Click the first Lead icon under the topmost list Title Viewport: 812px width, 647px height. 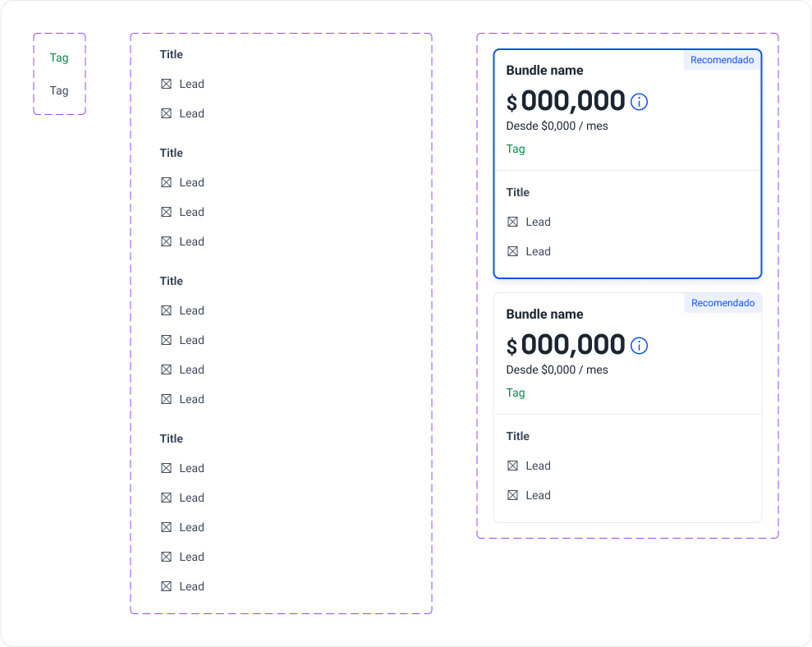point(166,84)
